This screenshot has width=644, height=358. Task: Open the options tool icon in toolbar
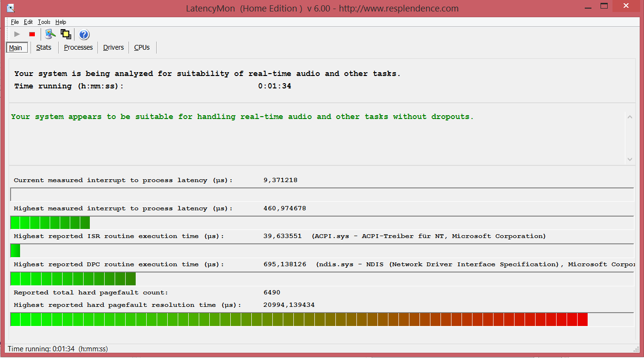click(50, 34)
